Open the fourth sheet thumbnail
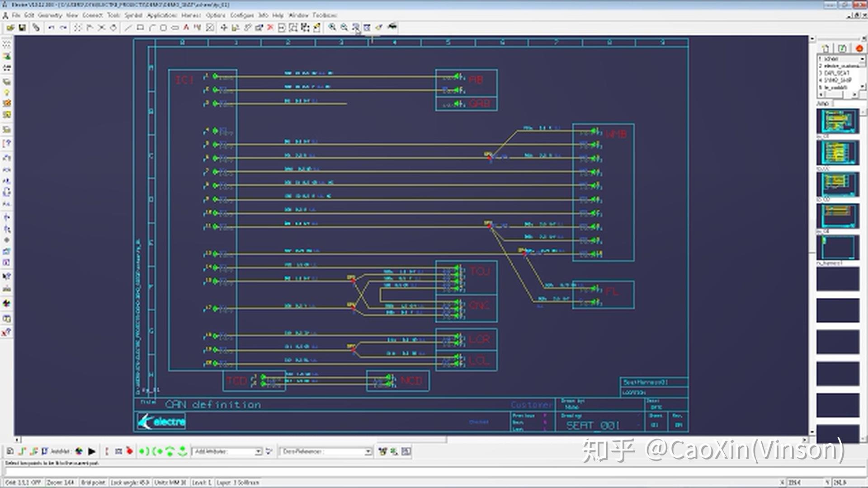The width and height of the screenshot is (868, 488). (x=838, y=216)
